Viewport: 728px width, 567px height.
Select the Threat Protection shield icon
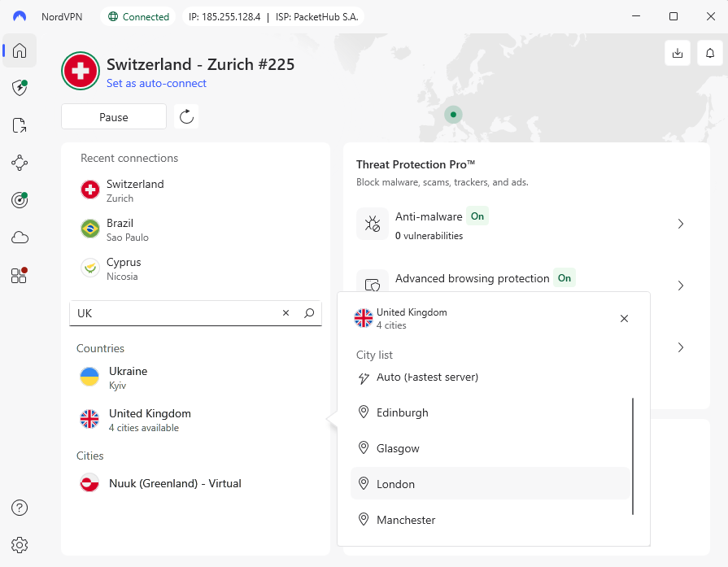click(x=19, y=88)
